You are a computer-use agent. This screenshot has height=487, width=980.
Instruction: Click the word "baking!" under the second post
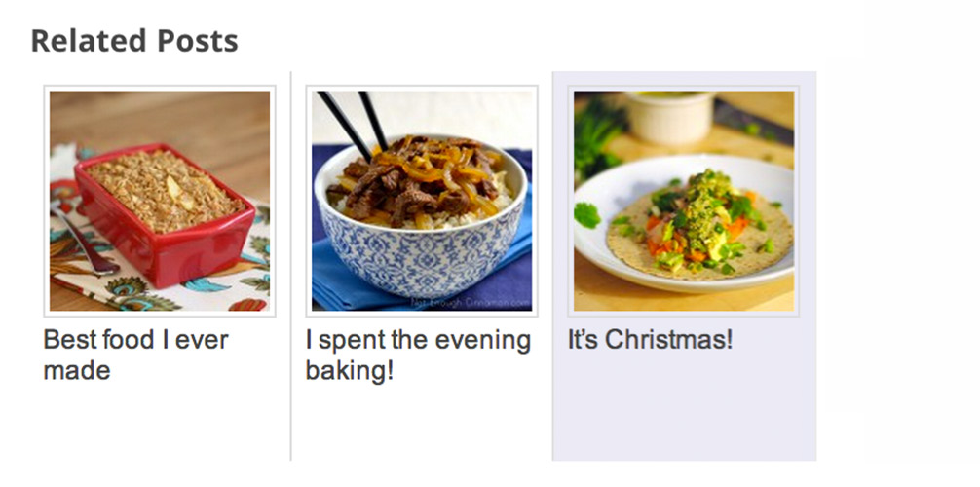point(350,371)
